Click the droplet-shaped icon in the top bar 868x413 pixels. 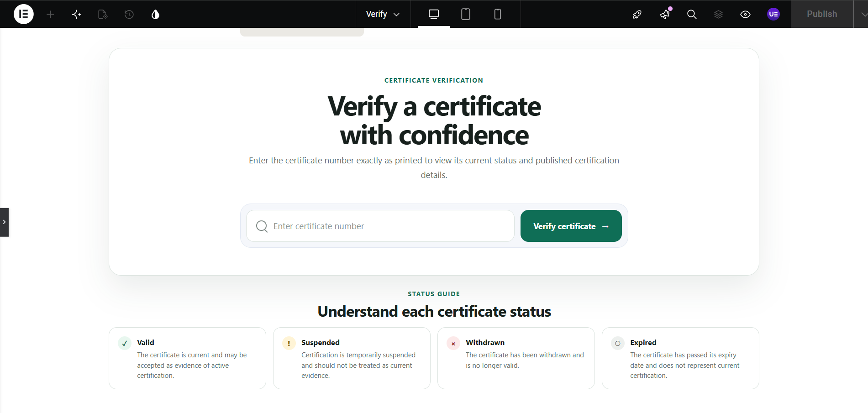(x=155, y=15)
